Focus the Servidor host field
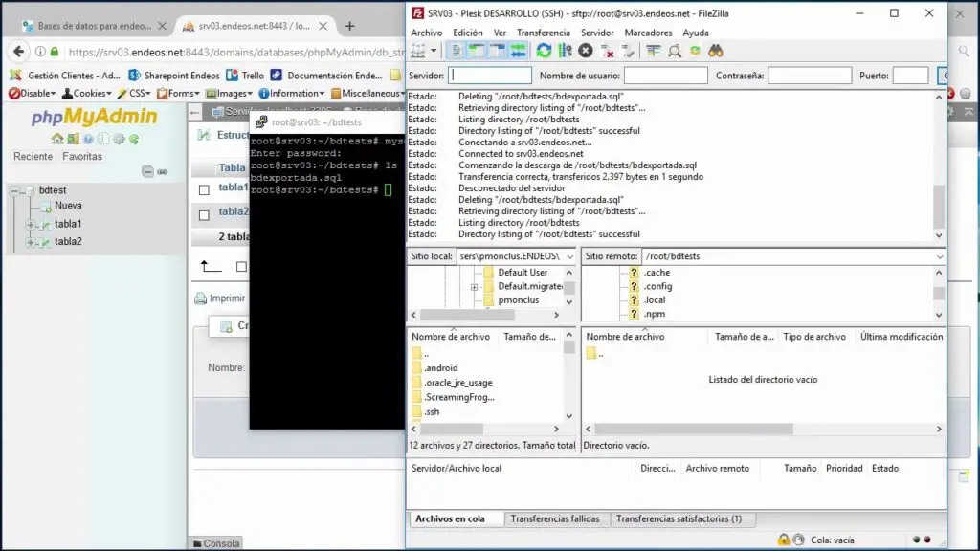 tap(489, 76)
